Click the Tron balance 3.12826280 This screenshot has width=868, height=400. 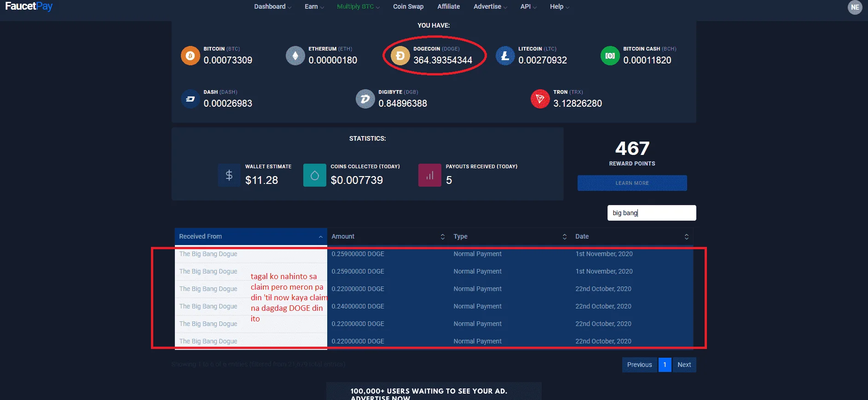[x=578, y=103]
